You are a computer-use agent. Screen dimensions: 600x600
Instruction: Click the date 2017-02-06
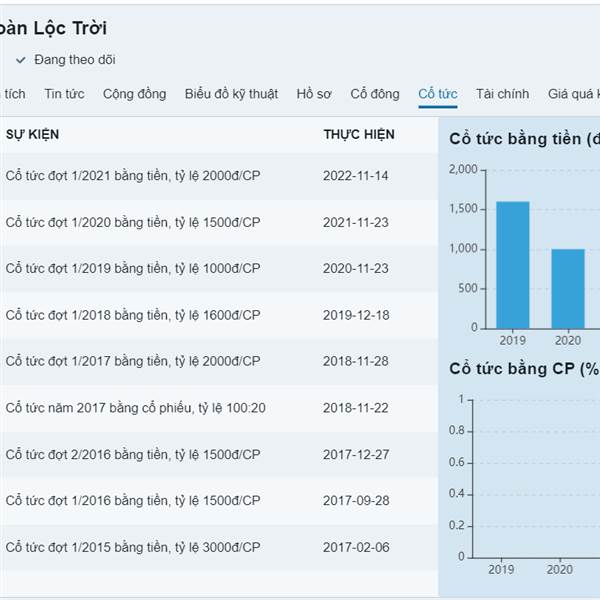(x=356, y=548)
